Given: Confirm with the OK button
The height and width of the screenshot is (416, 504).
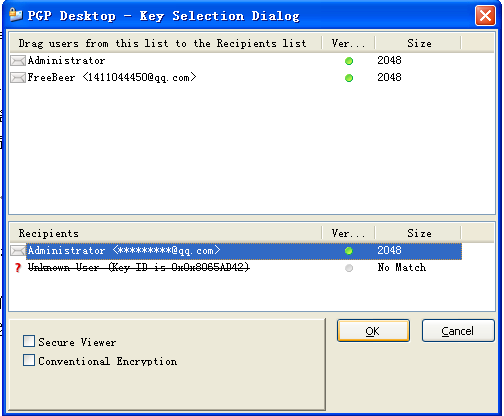Looking at the screenshot, I should click(373, 331).
